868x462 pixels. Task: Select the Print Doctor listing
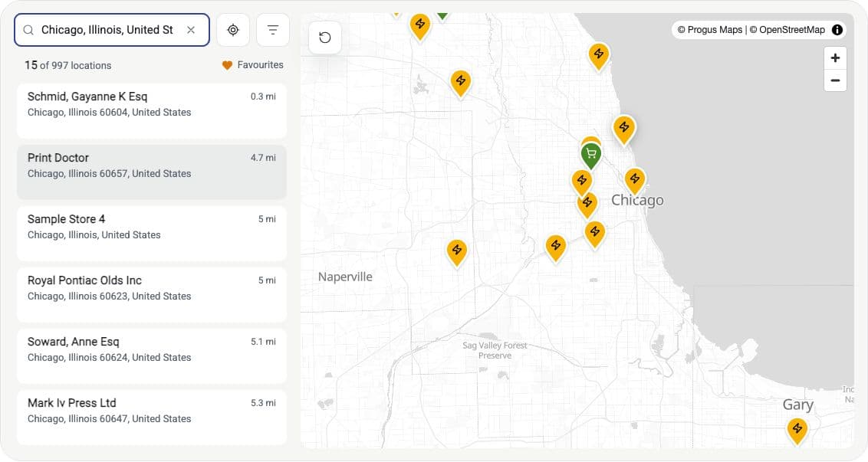tap(152, 172)
